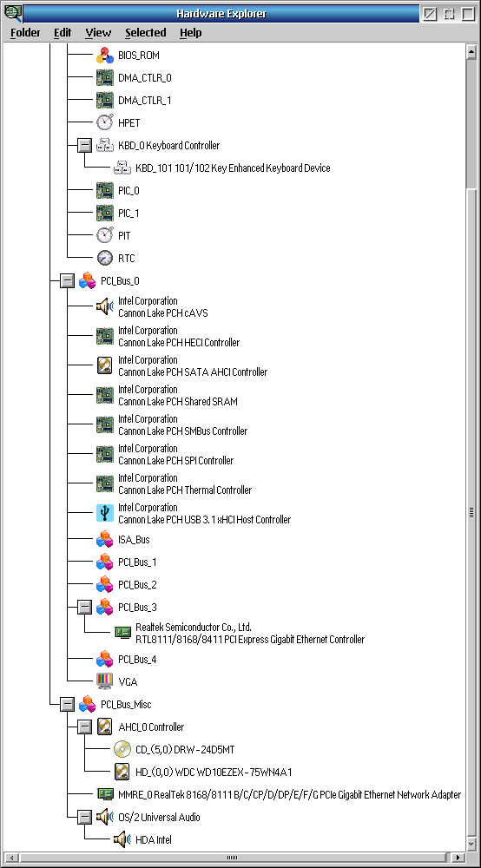This screenshot has height=868, width=481.
Task: Select the Cannon Lake PCH cAVS speaker icon
Action: pos(104,306)
